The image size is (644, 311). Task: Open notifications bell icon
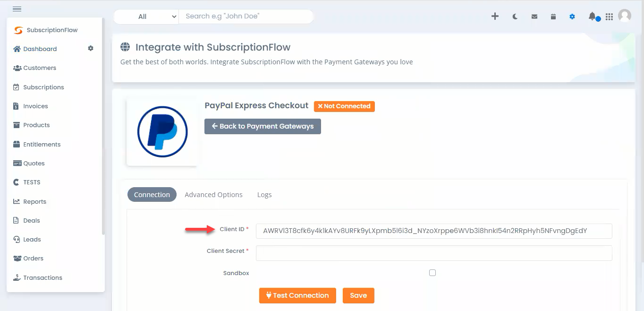592,17
